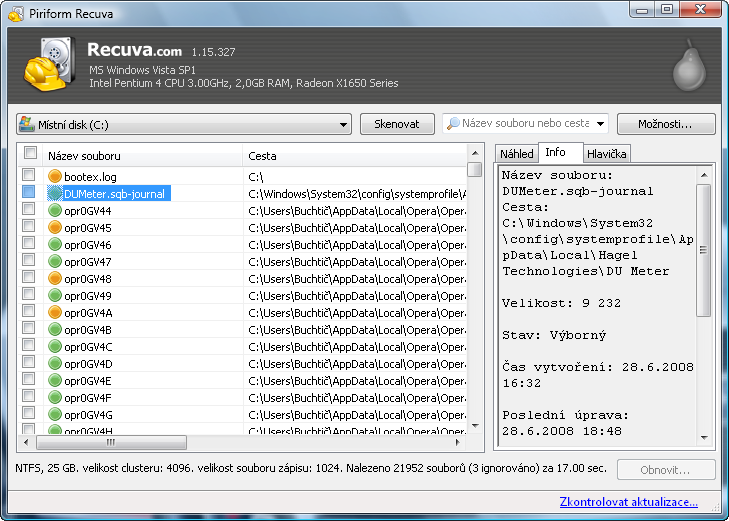The width and height of the screenshot is (729, 521).
Task: Select the bootex.log file row
Action: pos(242,176)
